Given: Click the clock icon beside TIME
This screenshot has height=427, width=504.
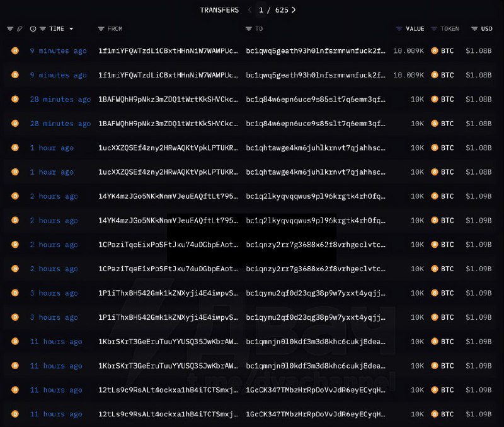Looking at the screenshot, I should (x=33, y=29).
